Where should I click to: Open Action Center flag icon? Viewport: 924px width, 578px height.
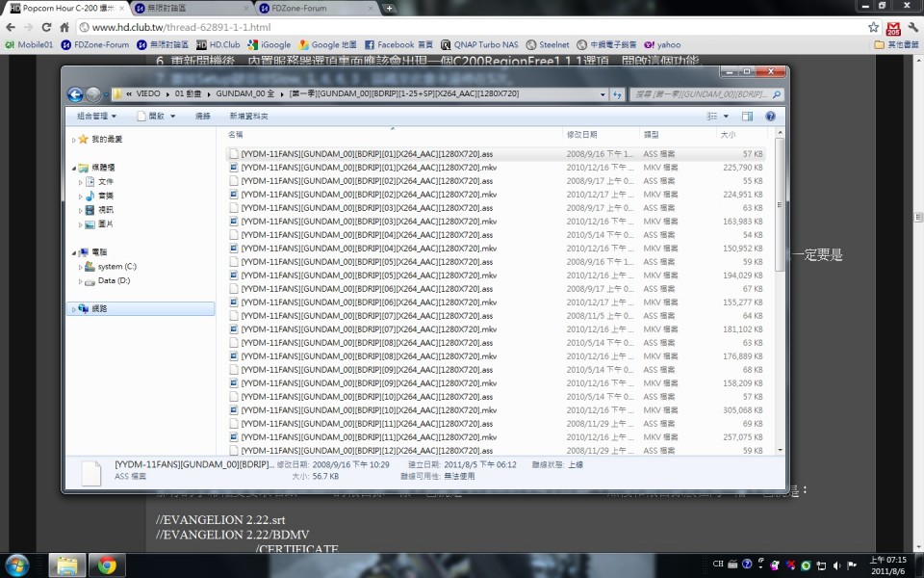coord(852,565)
